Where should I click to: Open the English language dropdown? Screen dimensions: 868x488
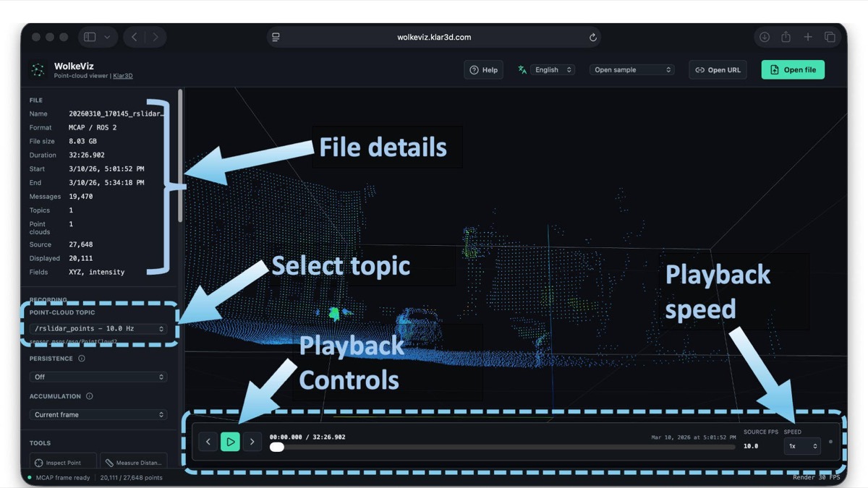[553, 70]
